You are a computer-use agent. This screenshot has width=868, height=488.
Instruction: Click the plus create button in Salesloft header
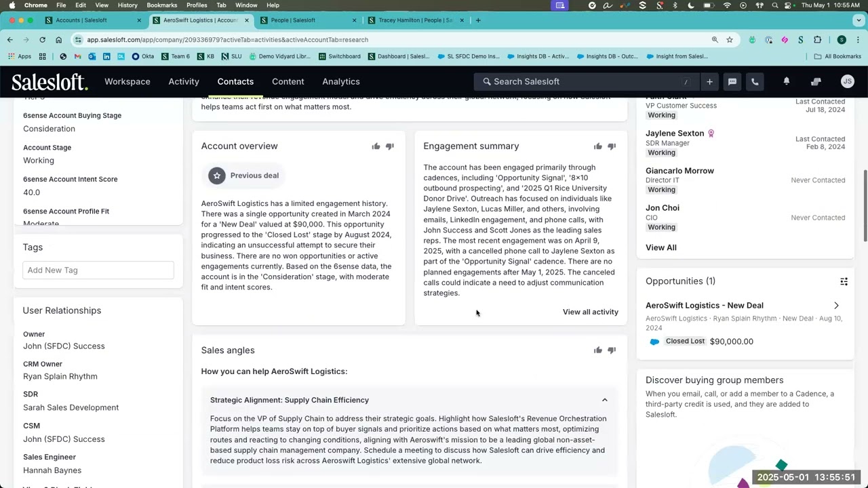[709, 81]
